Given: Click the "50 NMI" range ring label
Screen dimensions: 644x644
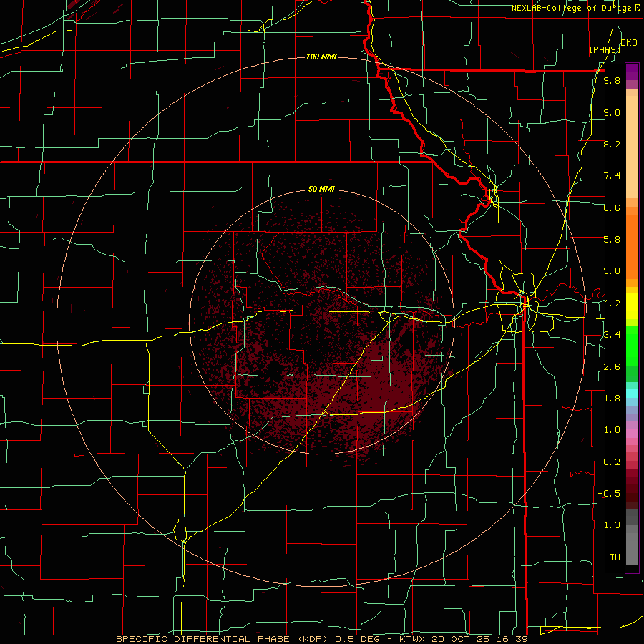Looking at the screenshot, I should tap(321, 189).
